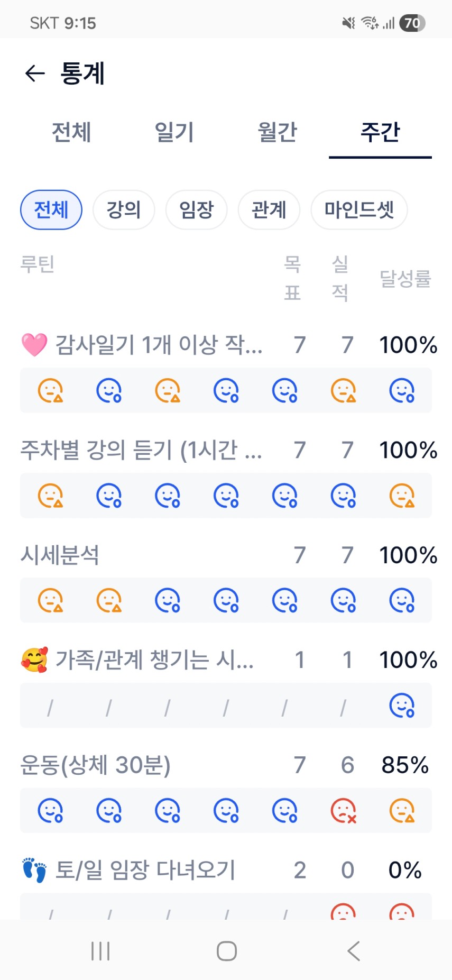Filter routines by 강의 chip
The width and height of the screenshot is (452, 980).
124,210
